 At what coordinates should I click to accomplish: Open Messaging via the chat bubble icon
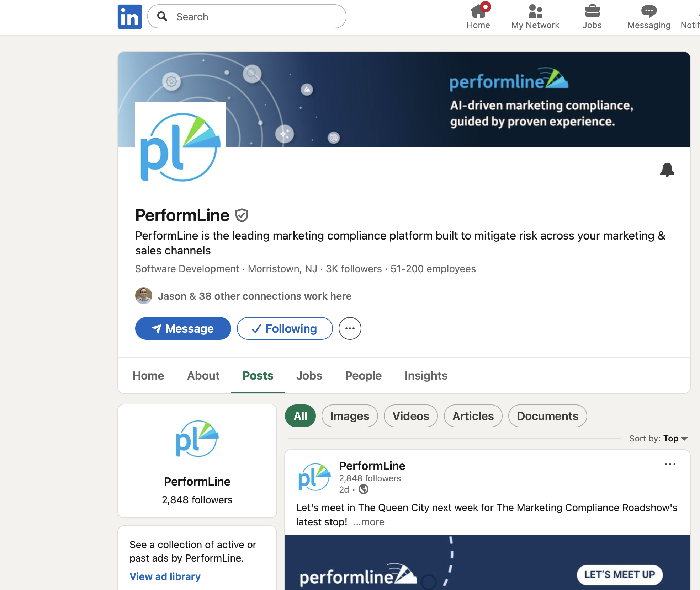coord(648,16)
